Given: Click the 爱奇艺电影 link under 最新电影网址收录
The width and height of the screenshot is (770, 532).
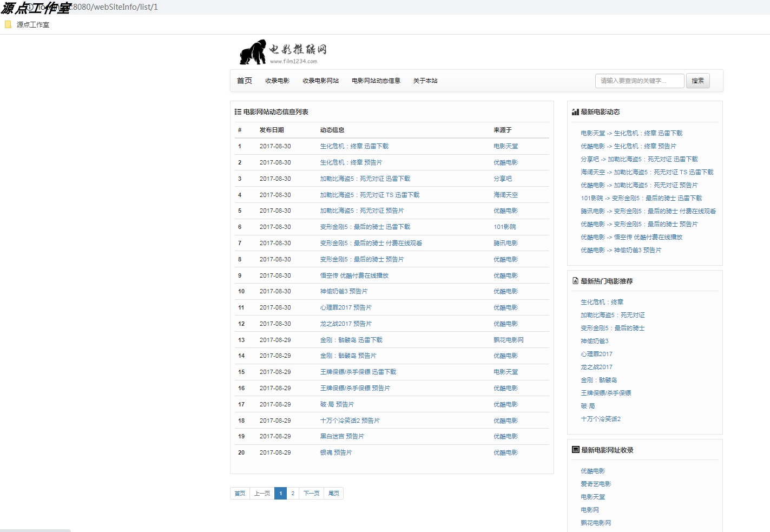Looking at the screenshot, I should pyautogui.click(x=596, y=484).
